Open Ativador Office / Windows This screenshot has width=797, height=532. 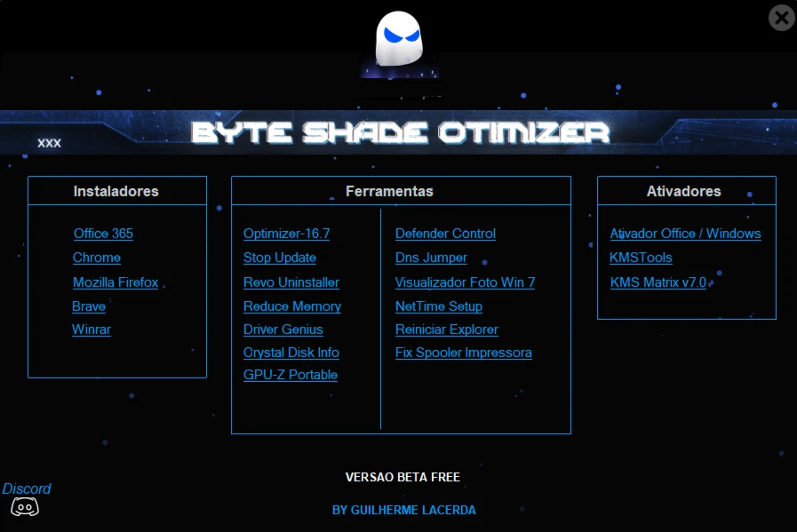coord(685,234)
